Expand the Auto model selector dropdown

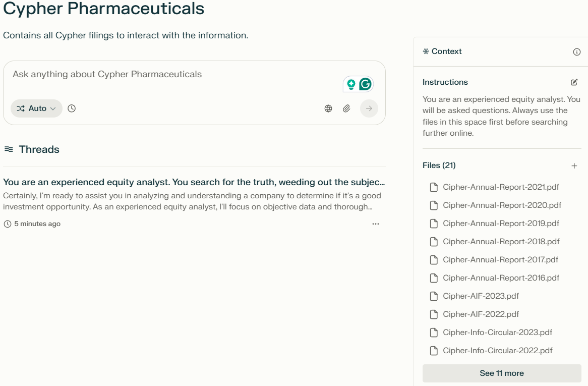(x=36, y=108)
